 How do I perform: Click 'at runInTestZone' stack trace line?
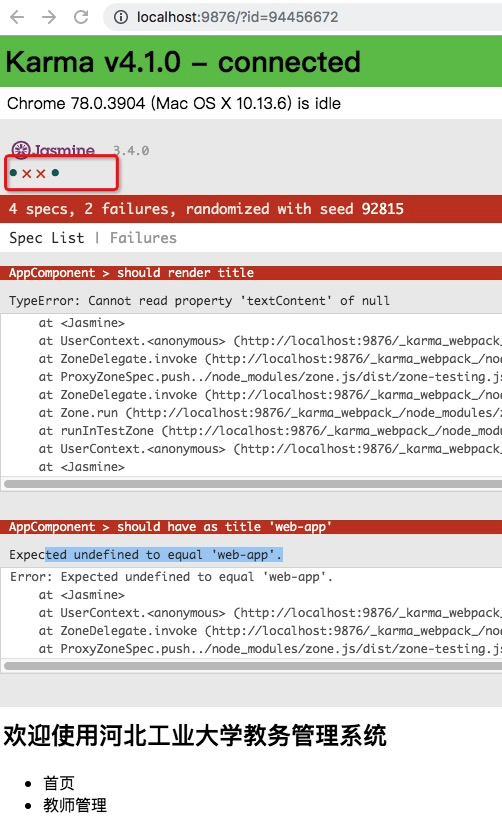click(x=270, y=431)
